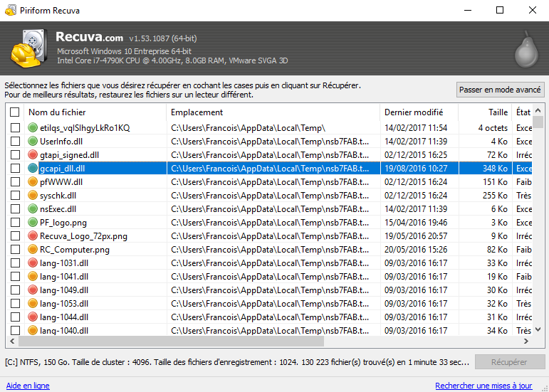Click the 348 Ko size cell
The image size is (549, 392).
coord(495,168)
